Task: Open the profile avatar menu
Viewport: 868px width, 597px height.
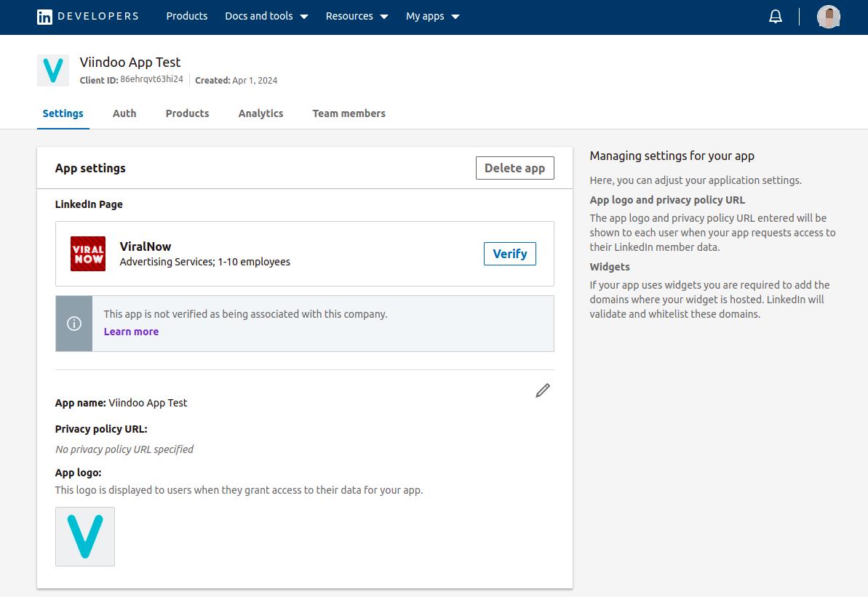Action: (x=828, y=17)
